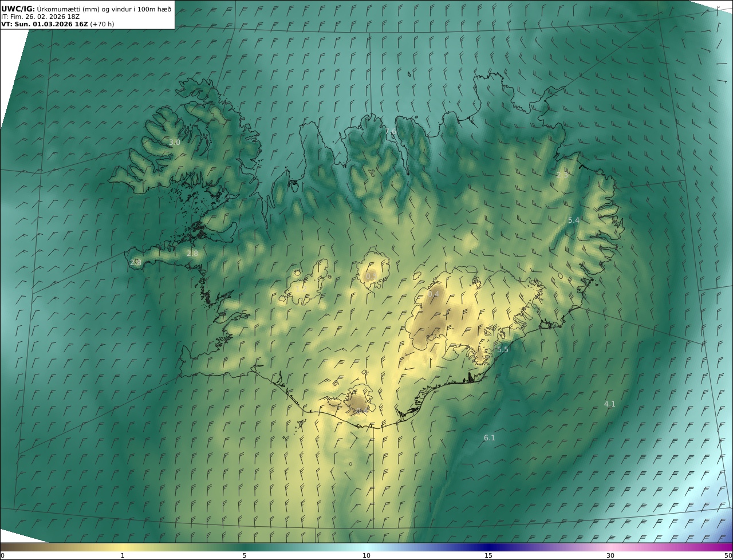Click the colorbar tick label 10
733x560 pixels.
[366, 555]
